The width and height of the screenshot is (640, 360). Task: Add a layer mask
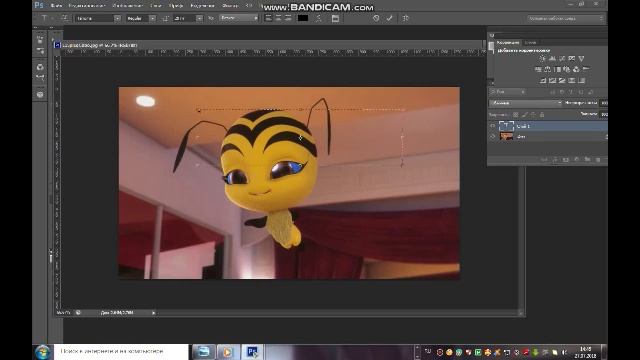[566, 160]
